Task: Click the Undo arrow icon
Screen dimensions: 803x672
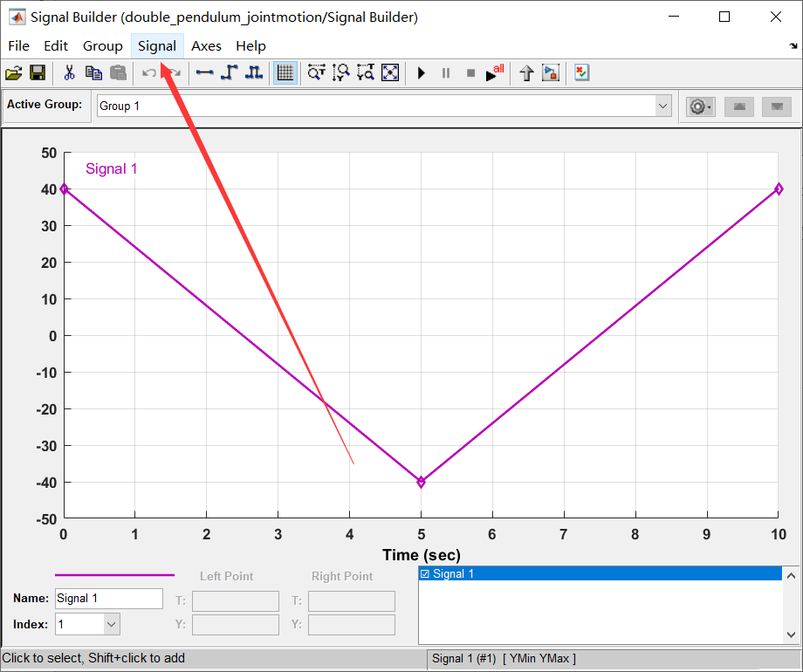Action: pyautogui.click(x=149, y=73)
